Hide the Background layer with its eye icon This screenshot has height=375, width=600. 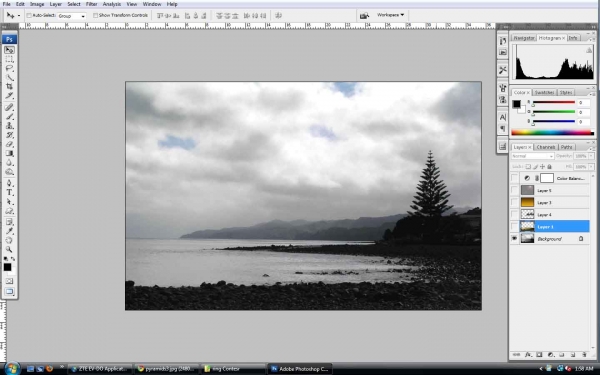pos(514,239)
